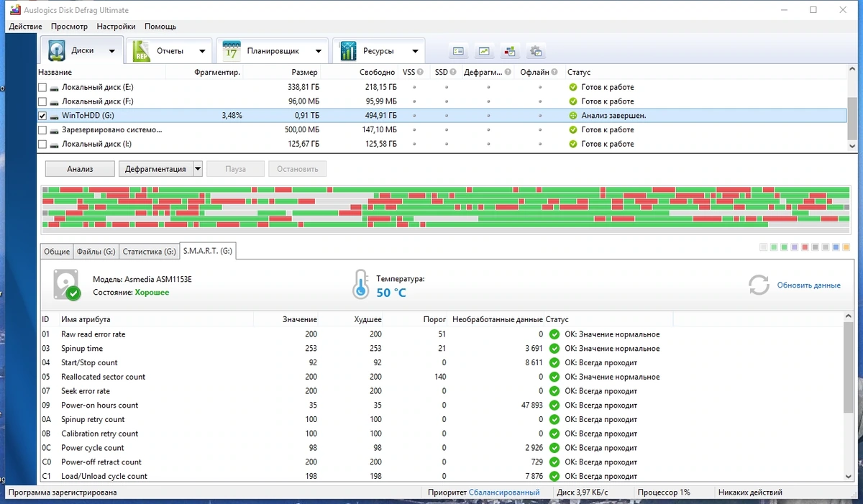Open the Ресурсы dropdown arrow
This screenshot has height=504, width=863.
pyautogui.click(x=415, y=51)
